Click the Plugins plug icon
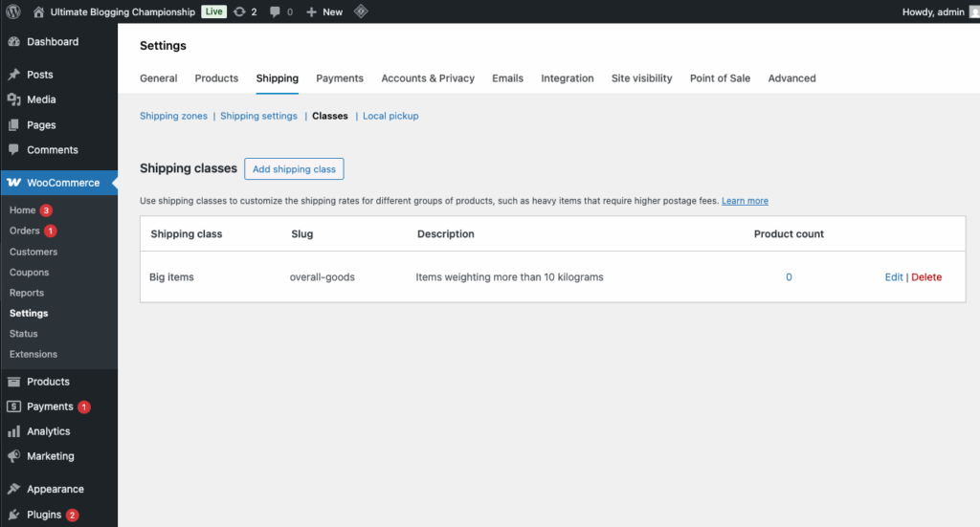Screen dimensions: 980x527 [13, 515]
